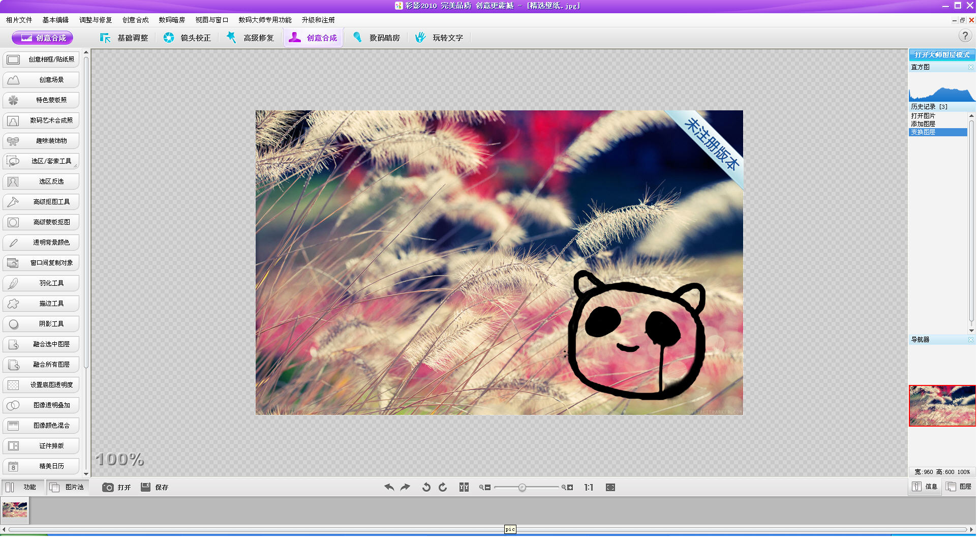The width and height of the screenshot is (980, 538).
Task: Click the left tool list scroll-down arrow
Action: tap(86, 474)
